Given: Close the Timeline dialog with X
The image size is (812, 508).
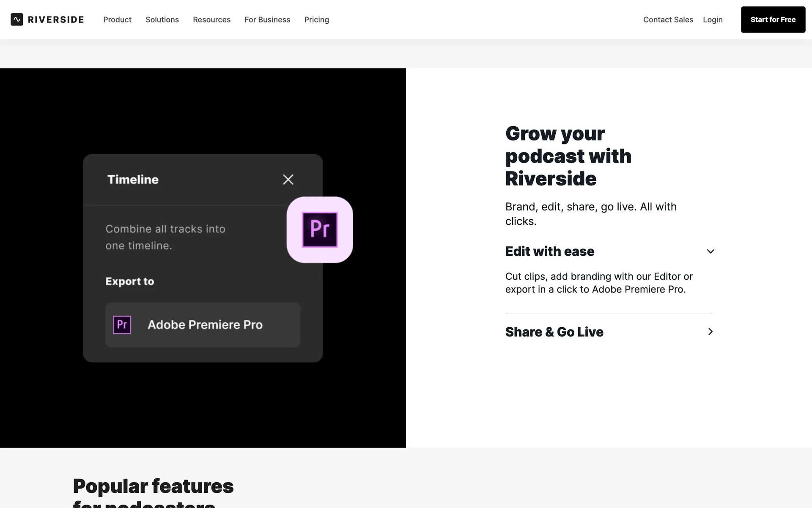Looking at the screenshot, I should pyautogui.click(x=288, y=179).
